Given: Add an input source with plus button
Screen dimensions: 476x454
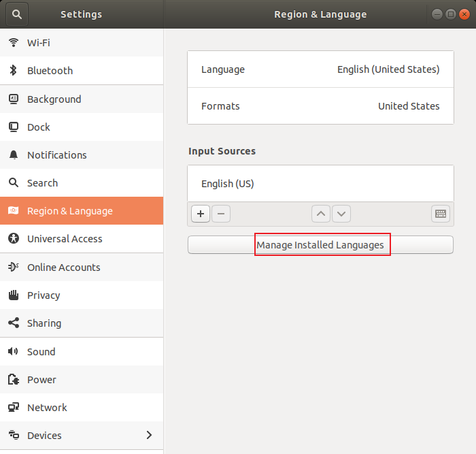Looking at the screenshot, I should tap(200, 214).
